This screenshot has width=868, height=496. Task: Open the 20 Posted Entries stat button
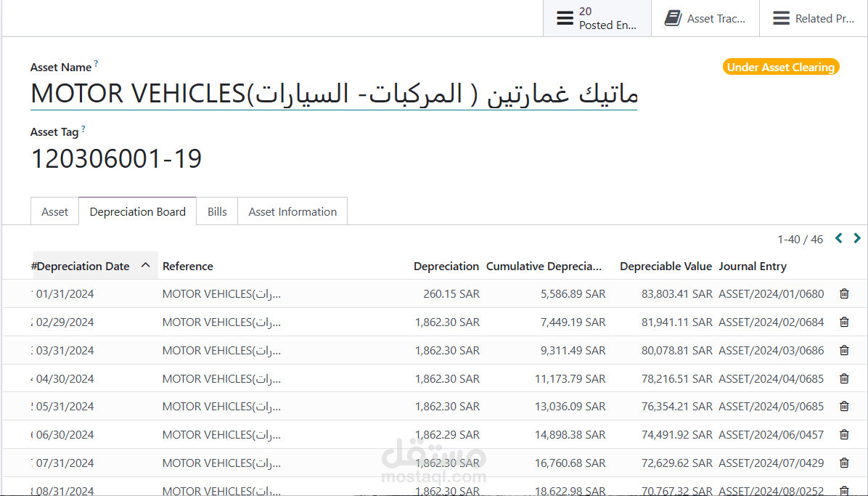[597, 18]
